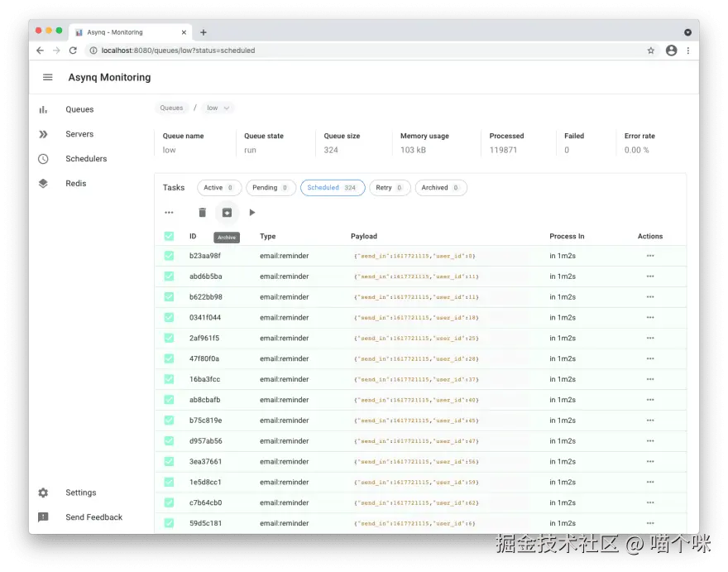Screen dimensions: 728x572
Task: Open actions menu for task 47f80f0a
Action: point(650,358)
